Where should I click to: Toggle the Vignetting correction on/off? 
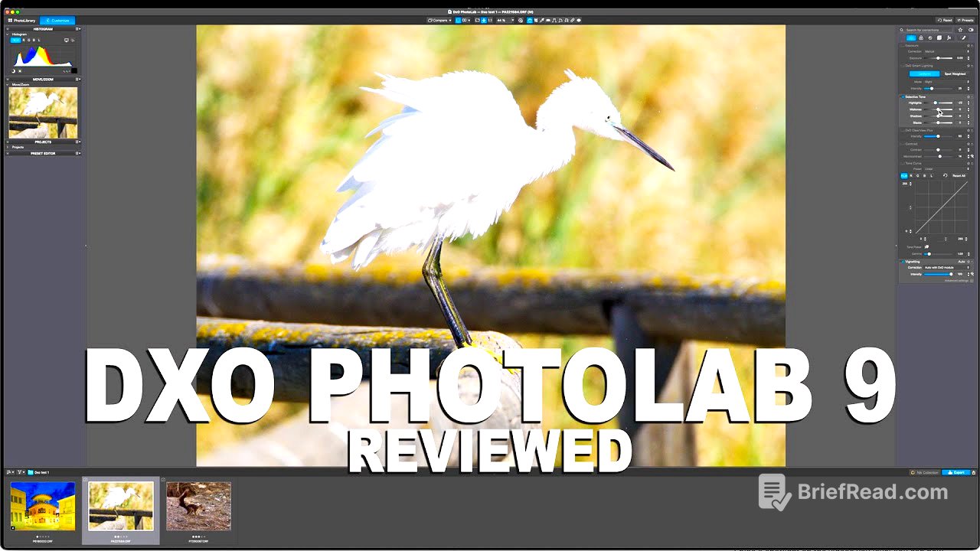(x=903, y=262)
